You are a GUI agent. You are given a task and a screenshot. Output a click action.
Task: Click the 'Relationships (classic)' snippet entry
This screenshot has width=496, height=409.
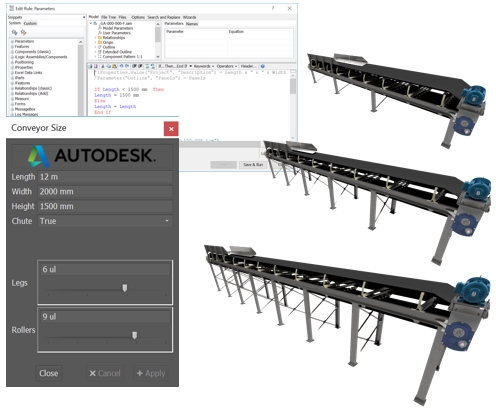click(x=33, y=88)
